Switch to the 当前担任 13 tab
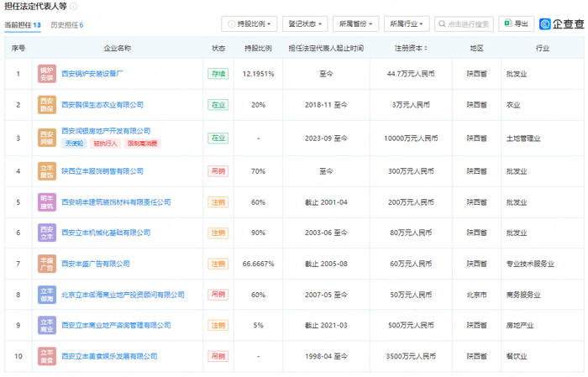 pyautogui.click(x=23, y=25)
